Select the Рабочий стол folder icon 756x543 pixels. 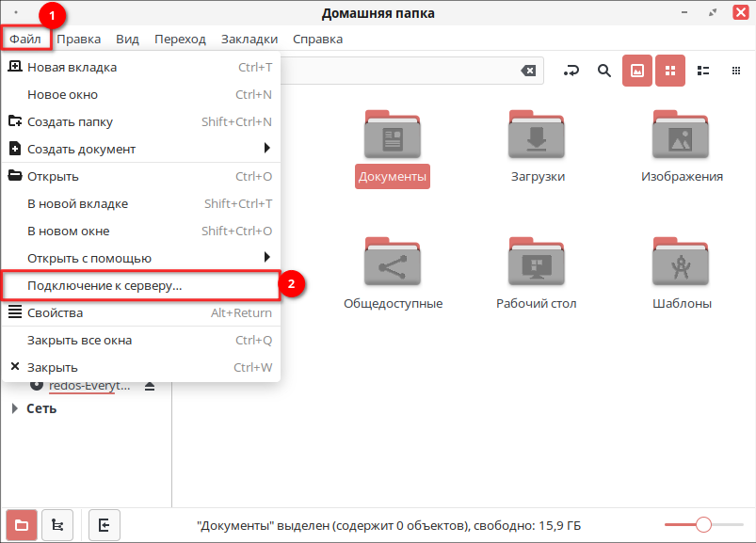click(x=537, y=262)
